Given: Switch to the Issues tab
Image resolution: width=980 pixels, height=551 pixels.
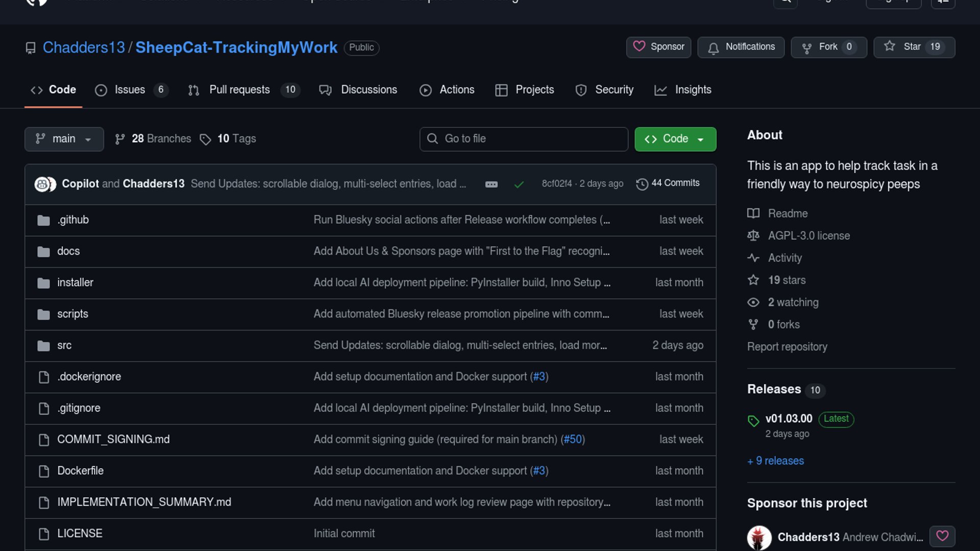Looking at the screenshot, I should [x=130, y=90].
